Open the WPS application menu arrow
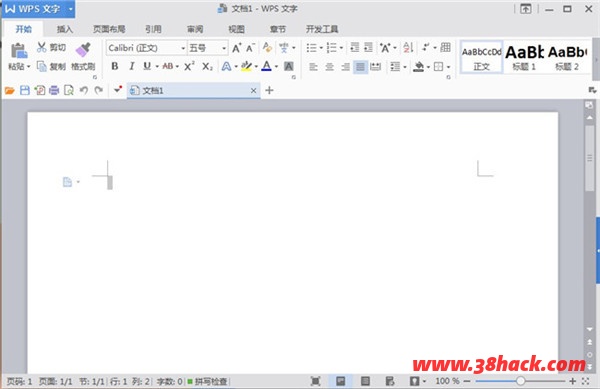600x389 pixels. tap(71, 9)
